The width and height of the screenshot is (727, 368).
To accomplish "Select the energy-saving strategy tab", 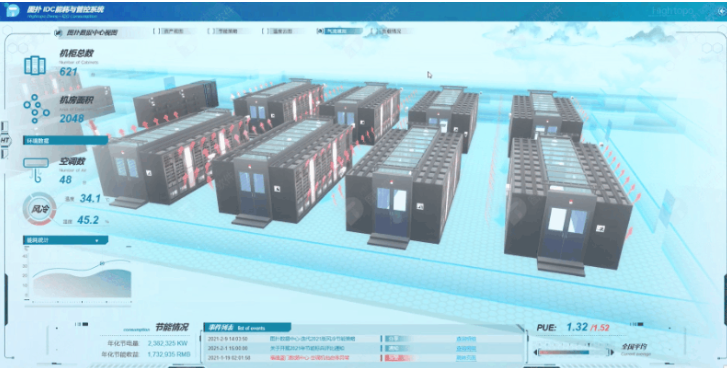I will [227, 31].
